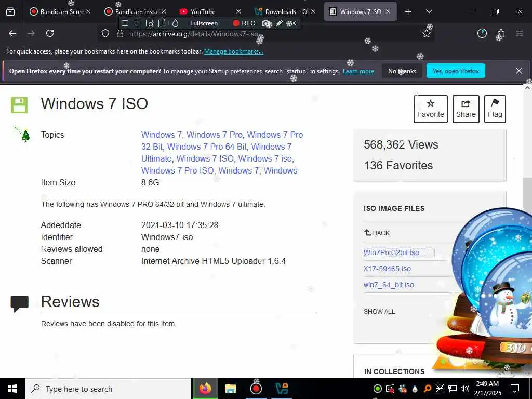Activate the Bandicam pencil drawing tool
Screen dimensions: 532x399
click(x=279, y=23)
